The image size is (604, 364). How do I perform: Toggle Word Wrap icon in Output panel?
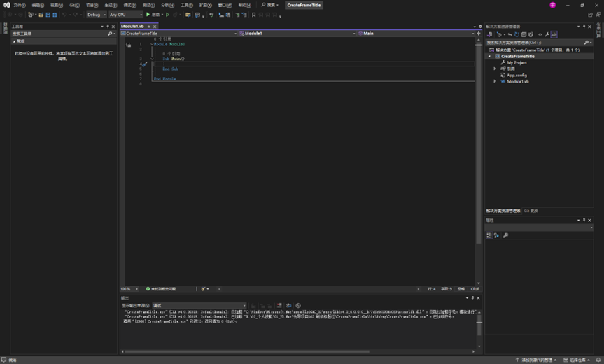(288, 305)
